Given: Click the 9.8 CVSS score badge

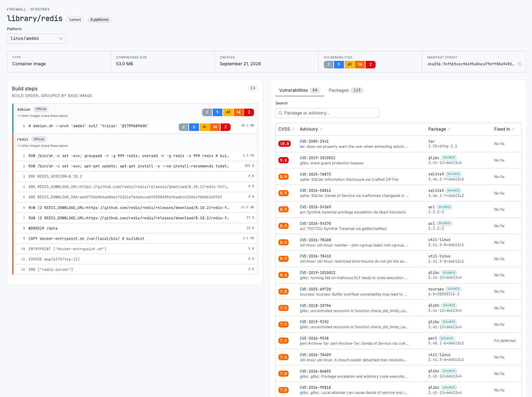Looking at the screenshot, I should tap(283, 160).
